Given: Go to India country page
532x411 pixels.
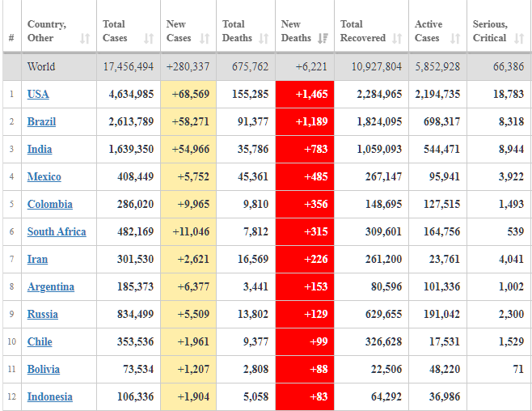Looking at the screenshot, I should tap(39, 150).
